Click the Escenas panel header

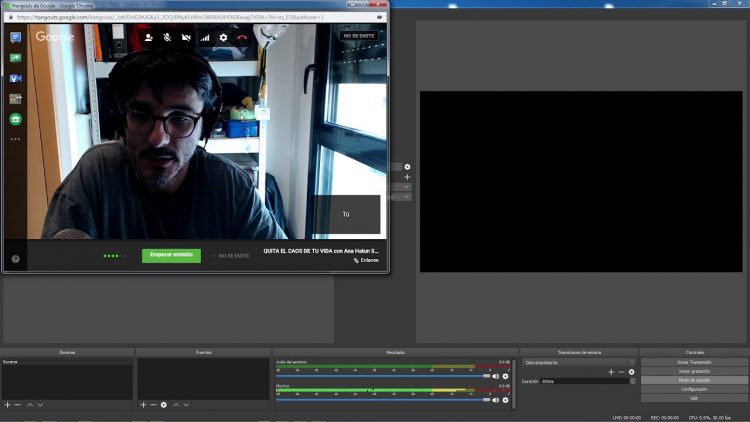point(67,352)
